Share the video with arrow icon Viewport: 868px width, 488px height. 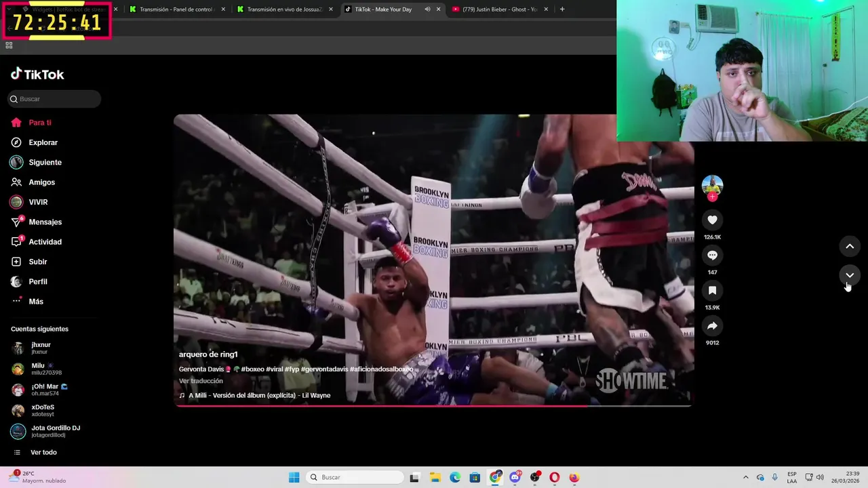pyautogui.click(x=712, y=325)
